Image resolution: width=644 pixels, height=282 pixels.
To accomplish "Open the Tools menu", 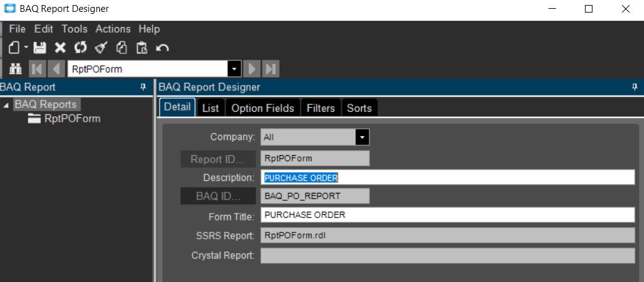I will click(x=74, y=29).
